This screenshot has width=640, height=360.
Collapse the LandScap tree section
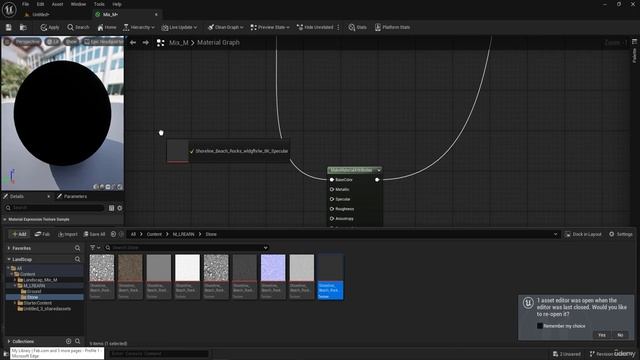pyautogui.click(x=9, y=259)
